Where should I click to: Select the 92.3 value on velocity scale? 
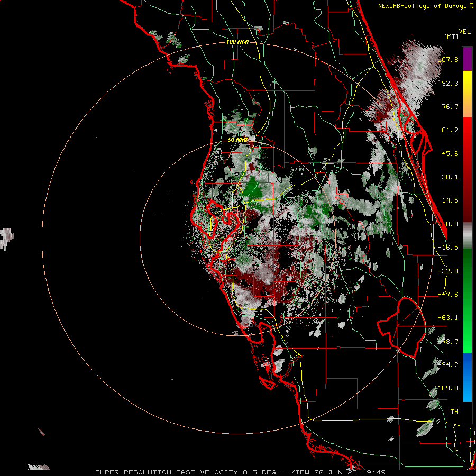coord(450,83)
